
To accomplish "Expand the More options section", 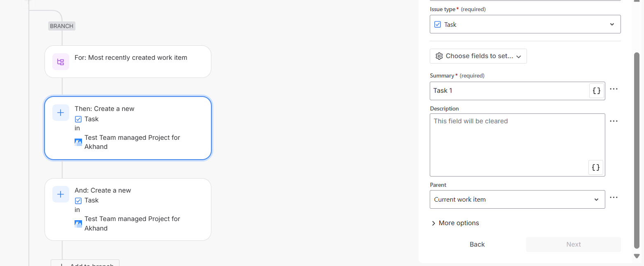I will tap(454, 223).
